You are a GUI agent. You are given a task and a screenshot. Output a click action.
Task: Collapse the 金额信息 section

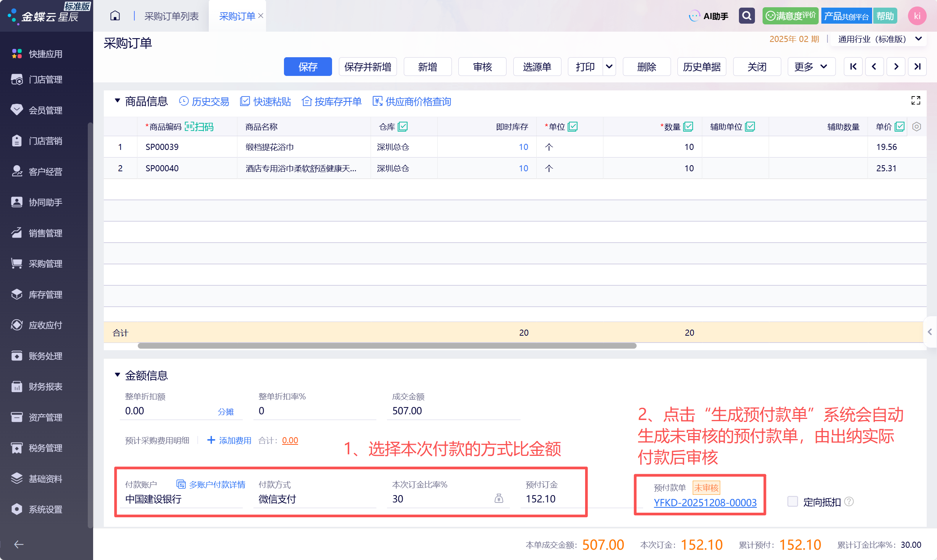[x=118, y=375]
